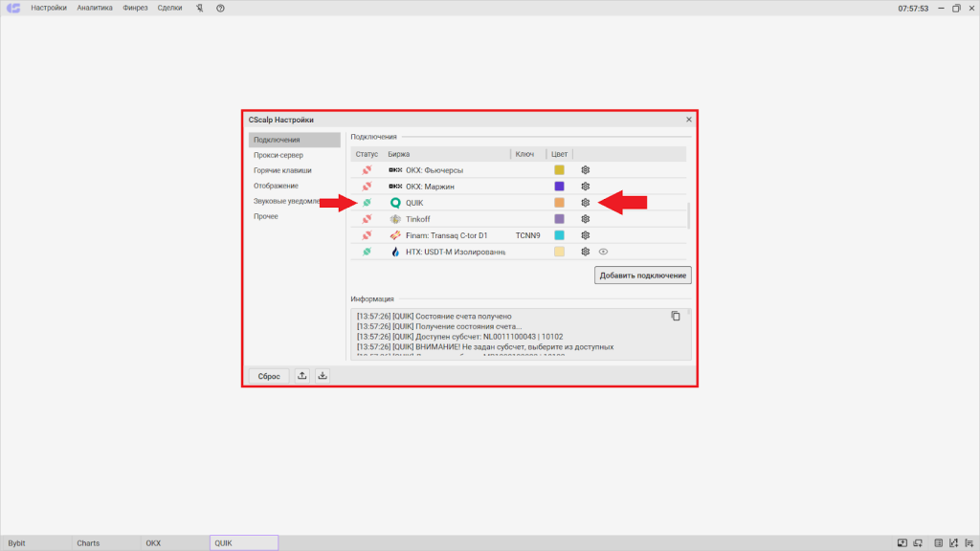Open the QUIK connection settings gear
Screen dimensions: 980x551
click(x=585, y=203)
